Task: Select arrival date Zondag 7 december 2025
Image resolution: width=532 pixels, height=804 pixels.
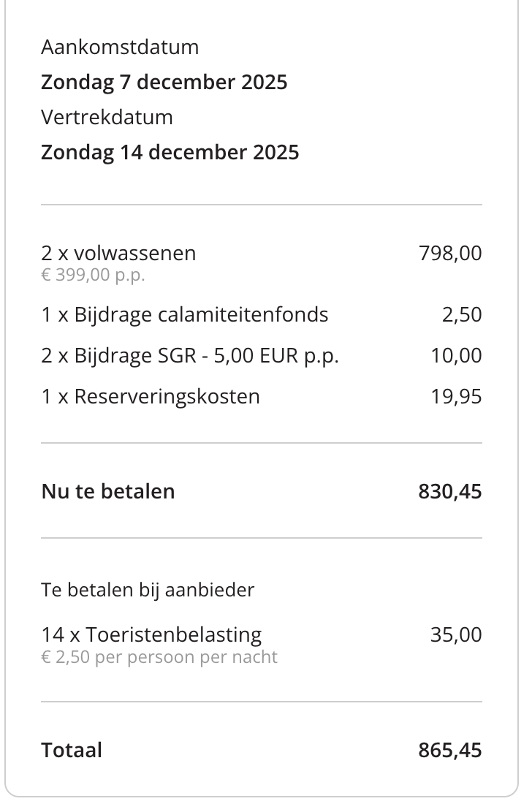Action: coord(164,82)
